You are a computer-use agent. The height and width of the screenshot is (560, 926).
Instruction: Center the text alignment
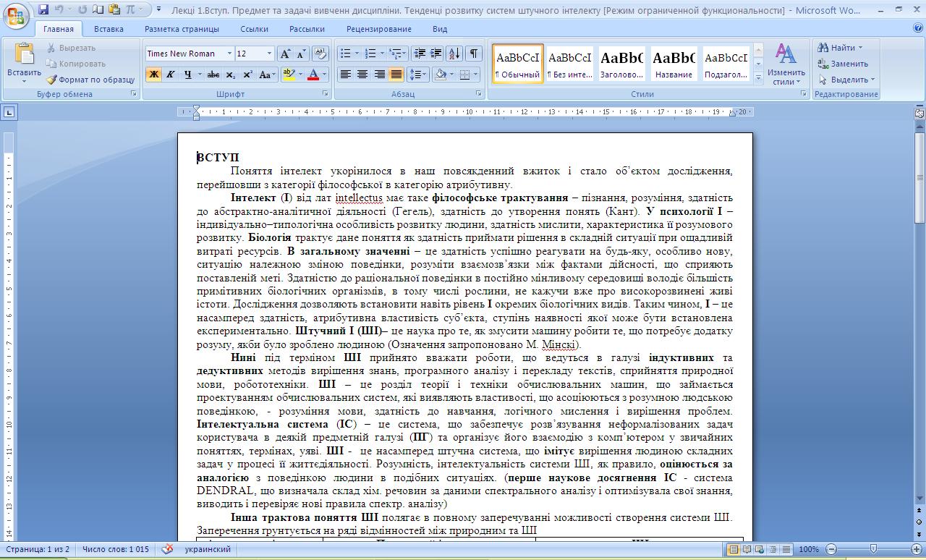click(362, 75)
